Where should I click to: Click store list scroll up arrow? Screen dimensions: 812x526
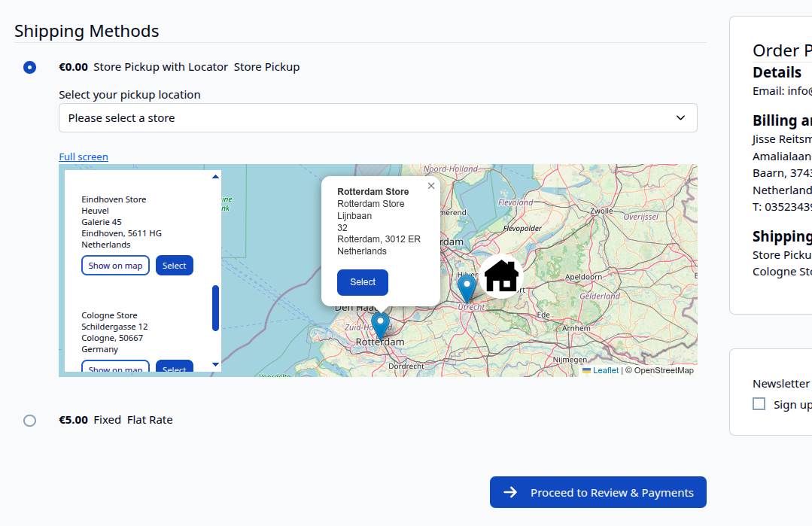215,177
